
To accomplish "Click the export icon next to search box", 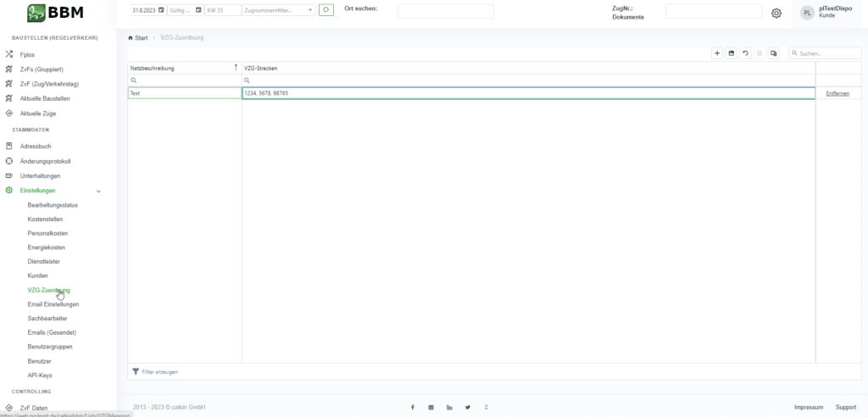I will (x=773, y=53).
